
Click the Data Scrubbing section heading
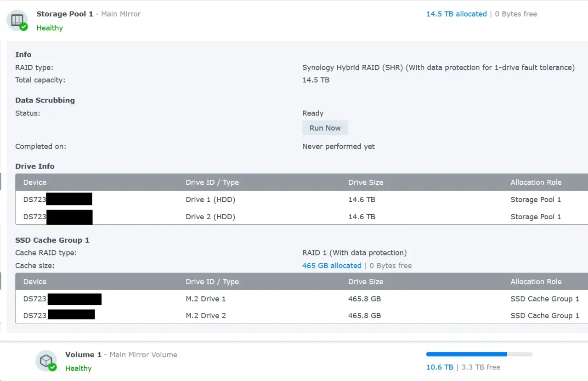(x=45, y=100)
